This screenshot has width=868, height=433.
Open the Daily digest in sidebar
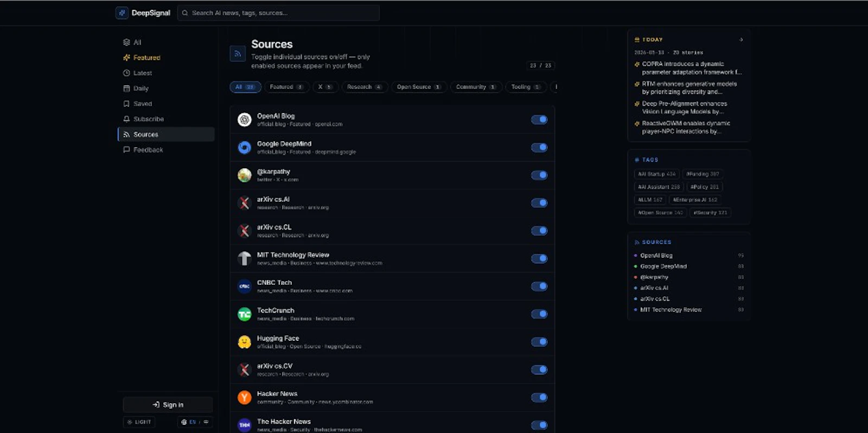[x=166, y=88]
